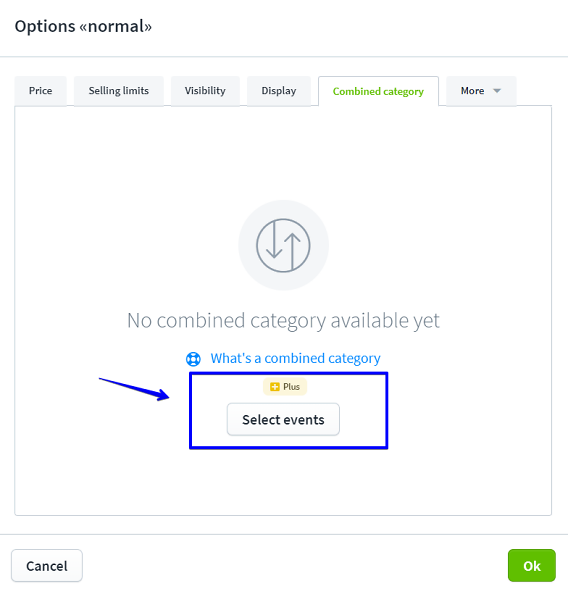
Task: Click the More tab caret arrow
Action: pyautogui.click(x=497, y=91)
